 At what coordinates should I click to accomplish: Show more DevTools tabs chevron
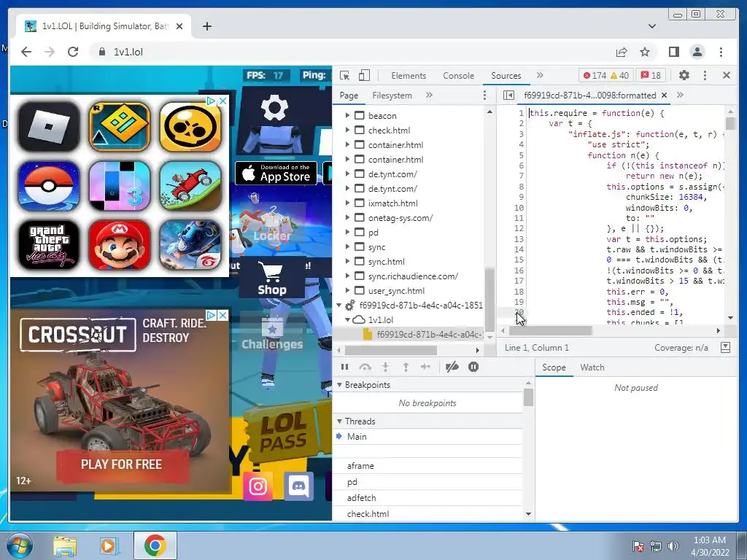coord(540,75)
